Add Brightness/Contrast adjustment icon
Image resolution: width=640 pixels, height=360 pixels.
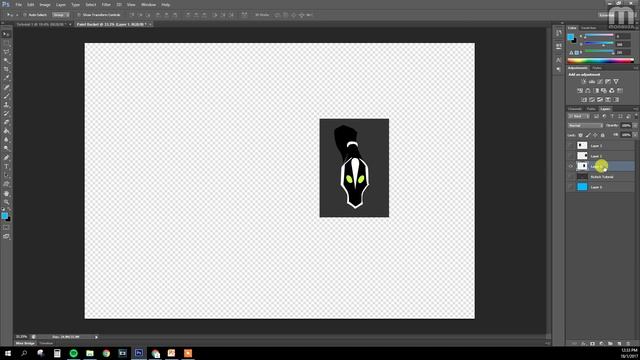tap(583, 82)
